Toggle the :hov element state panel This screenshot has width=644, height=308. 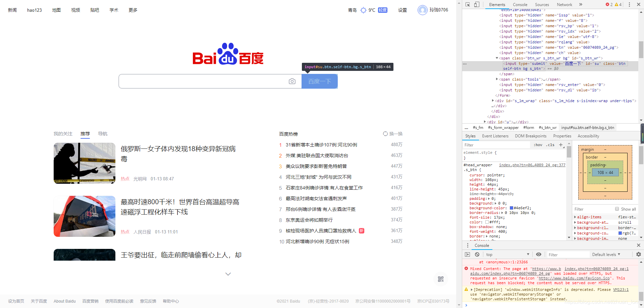point(538,145)
